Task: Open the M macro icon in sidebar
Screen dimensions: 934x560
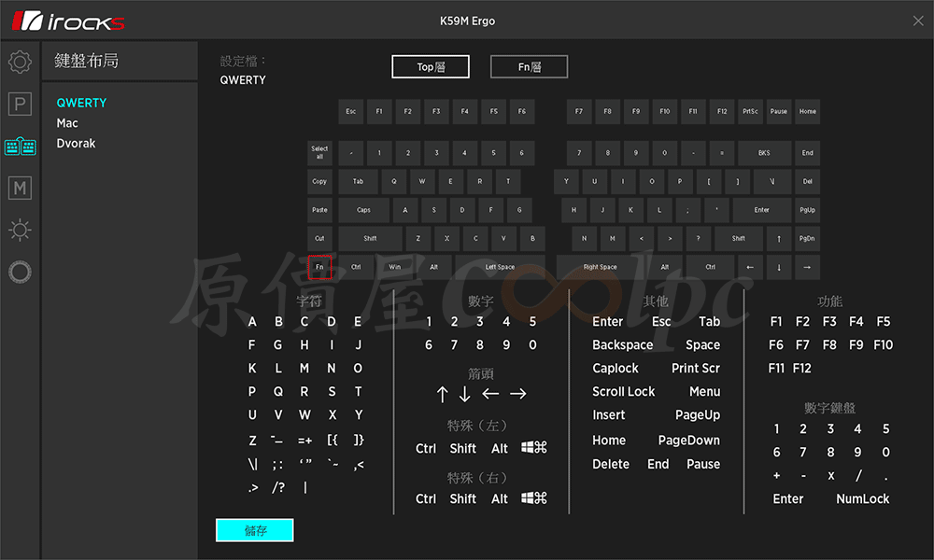Action: 20,189
